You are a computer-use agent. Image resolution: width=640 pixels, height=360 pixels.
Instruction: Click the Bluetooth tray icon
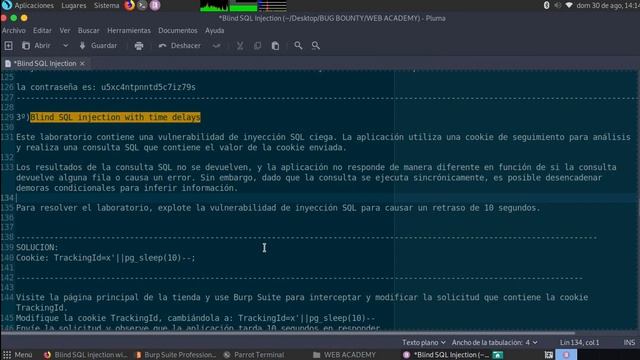546,5
